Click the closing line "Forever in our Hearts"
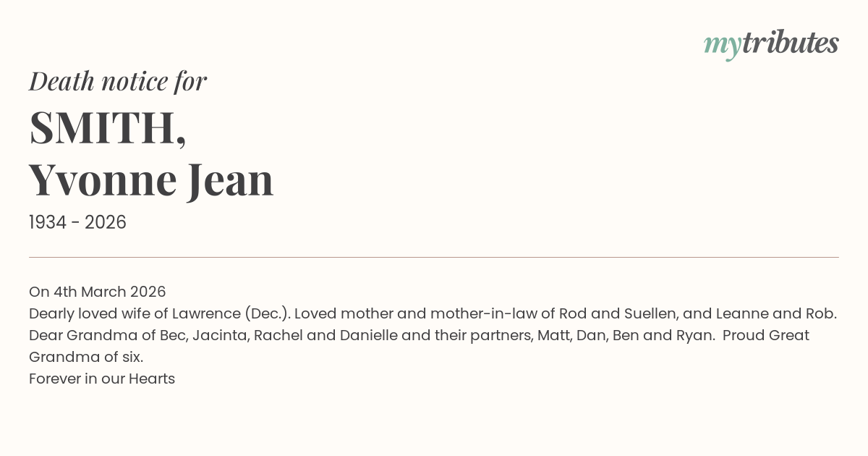Screen dimensions: 868x456 [x=102, y=379]
